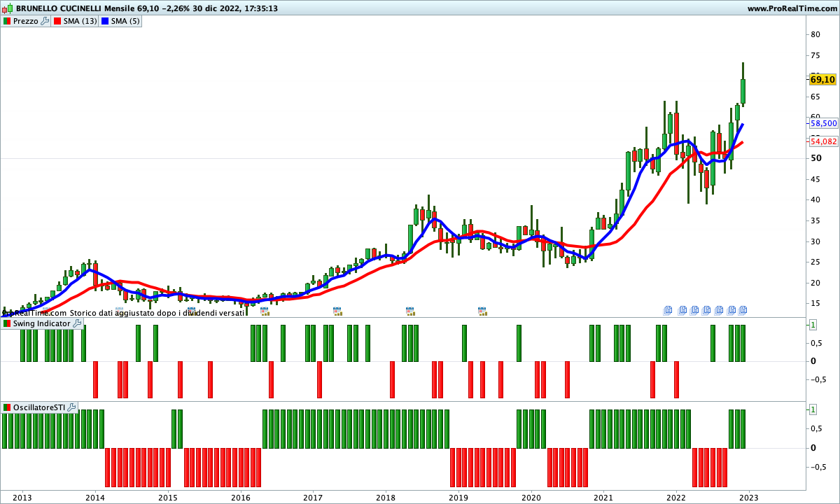Open the rightmost blue document icon on the price chart
Viewport: 840px width, 504px height.
743,309
